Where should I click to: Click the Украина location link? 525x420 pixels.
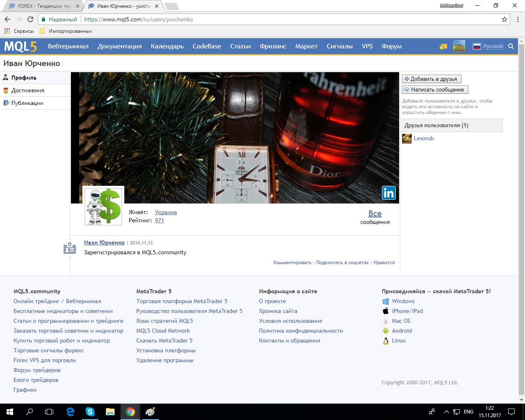click(x=166, y=212)
